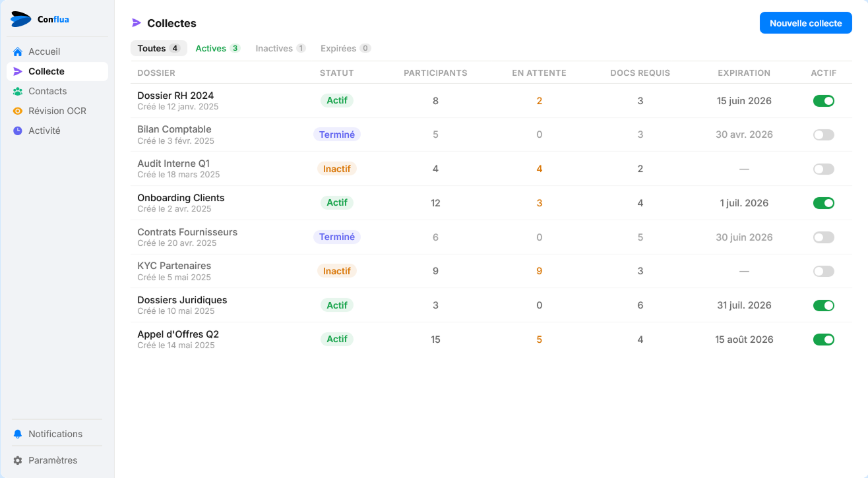Click the DOSSIER column header
Image resolution: width=868 pixels, height=478 pixels.
point(156,73)
